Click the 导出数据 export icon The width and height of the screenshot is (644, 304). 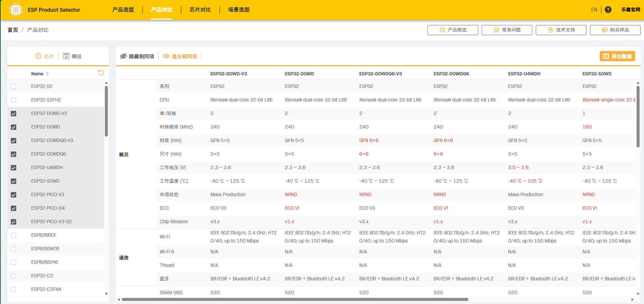[606, 56]
